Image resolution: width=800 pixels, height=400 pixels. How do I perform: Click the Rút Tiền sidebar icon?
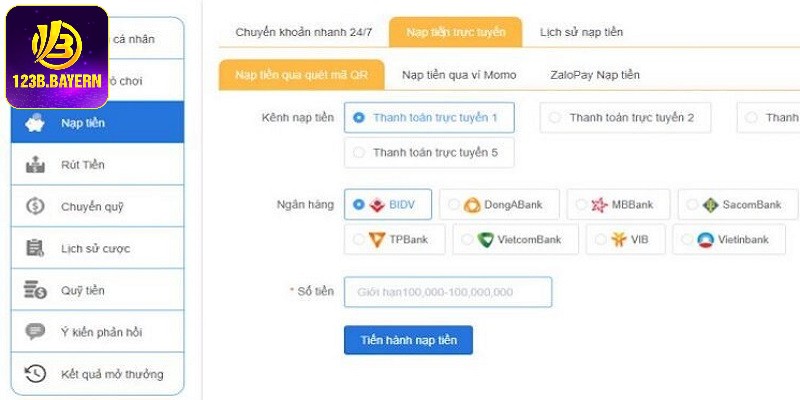click(35, 165)
